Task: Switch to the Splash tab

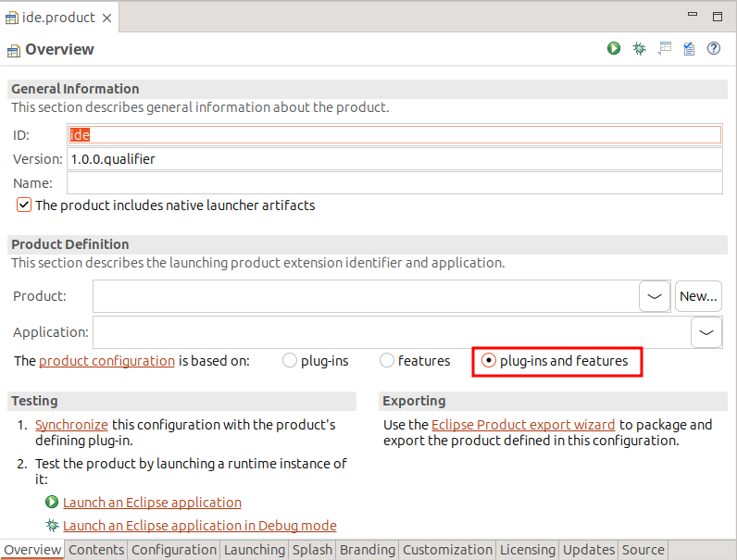Action: click(312, 550)
